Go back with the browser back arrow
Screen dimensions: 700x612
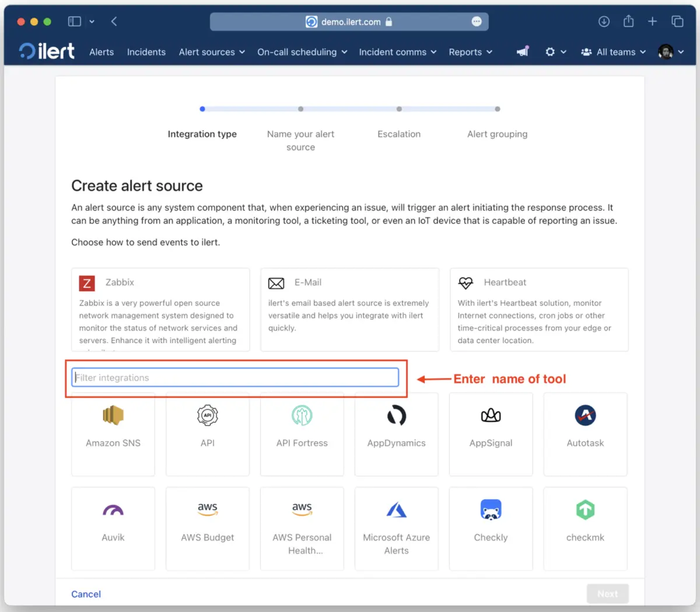114,22
